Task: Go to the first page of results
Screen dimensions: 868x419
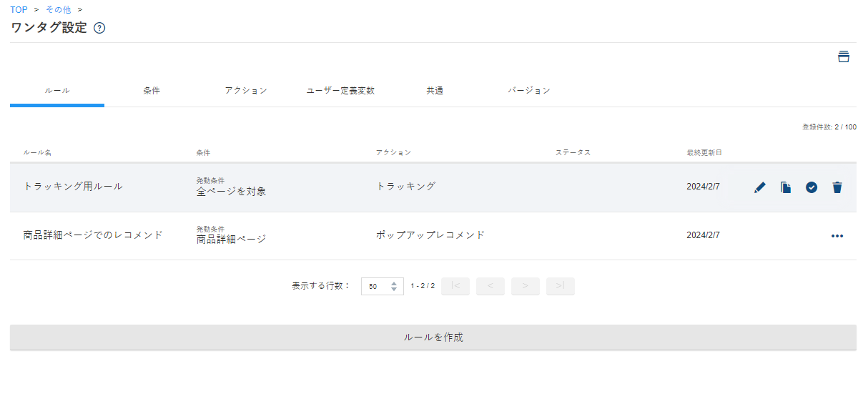Action: click(x=455, y=286)
